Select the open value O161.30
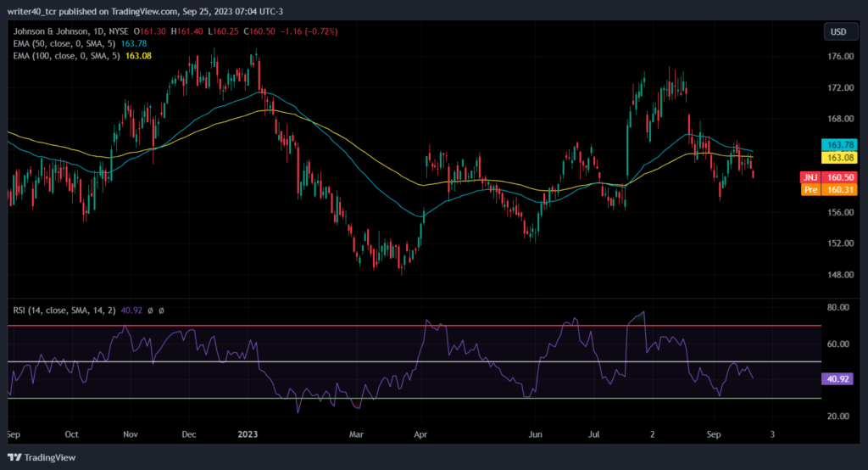The height and width of the screenshot is (470, 868). tap(149, 31)
